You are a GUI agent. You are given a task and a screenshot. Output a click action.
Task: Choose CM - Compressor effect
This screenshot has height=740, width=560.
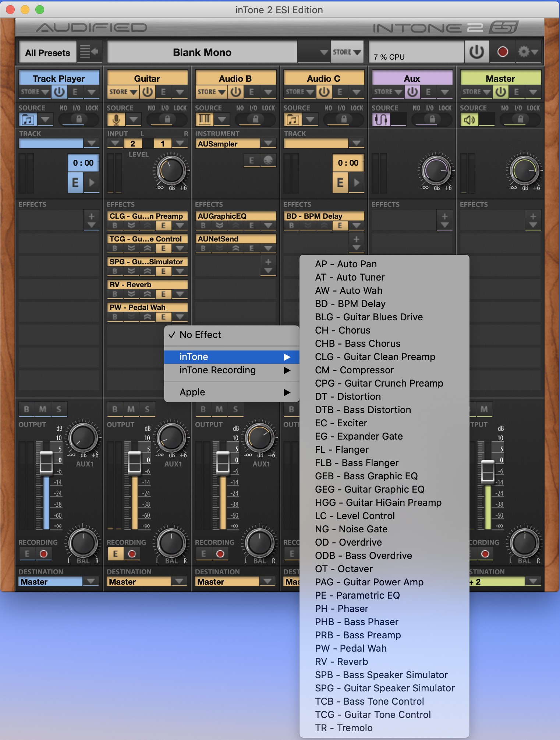coord(384,370)
